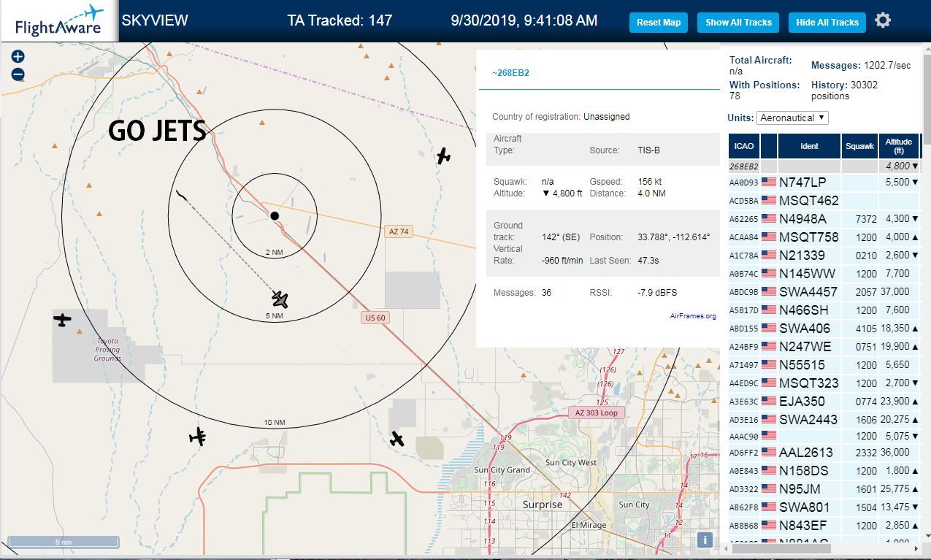This screenshot has width=931, height=560.
Task: Select the gray highlighted aircraft on the 5 NM ring
Action: point(280,299)
